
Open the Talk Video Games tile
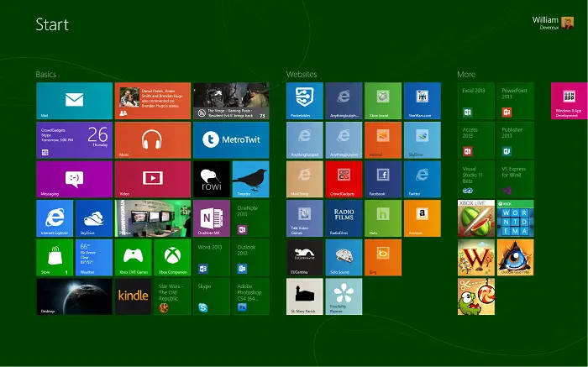point(304,218)
